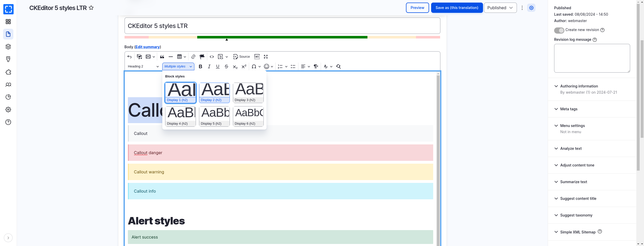Apply subscript formatting

click(235, 67)
